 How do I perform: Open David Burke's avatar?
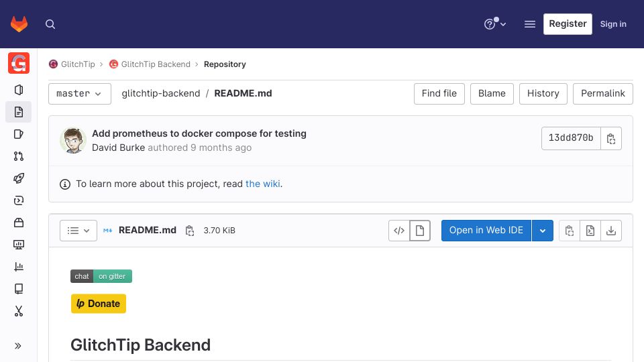(x=73, y=140)
